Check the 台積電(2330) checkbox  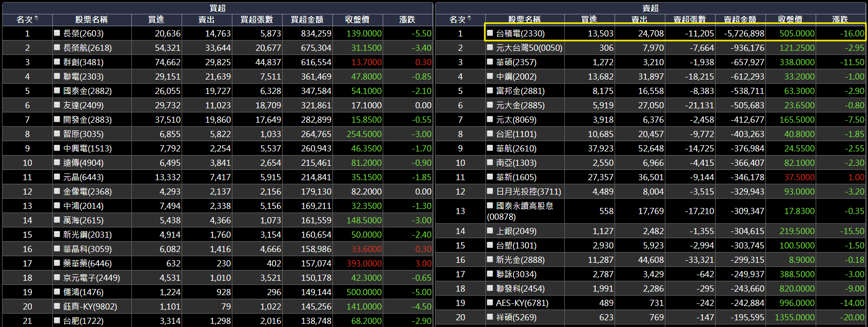point(490,33)
